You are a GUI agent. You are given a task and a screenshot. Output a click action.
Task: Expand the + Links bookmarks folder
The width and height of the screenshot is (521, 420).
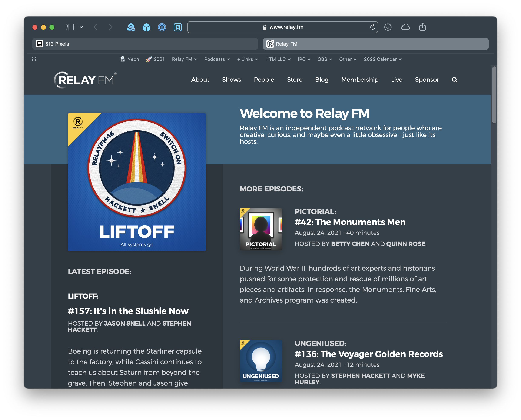[247, 59]
